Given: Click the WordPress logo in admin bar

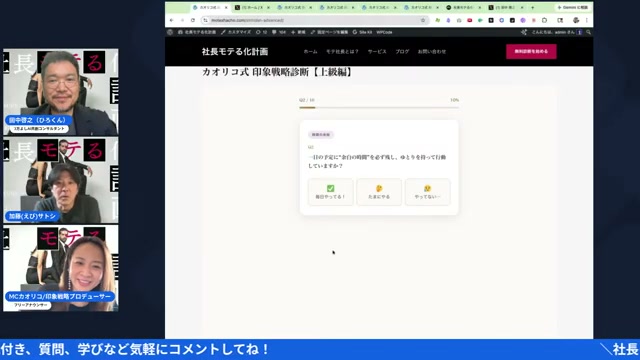Looking at the screenshot, I should coord(170,32).
